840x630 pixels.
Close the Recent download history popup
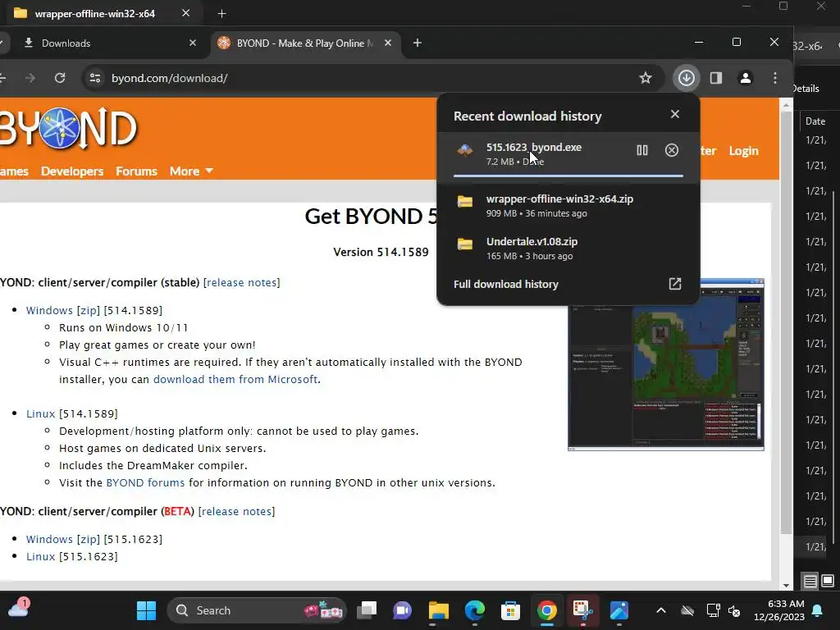[675, 114]
